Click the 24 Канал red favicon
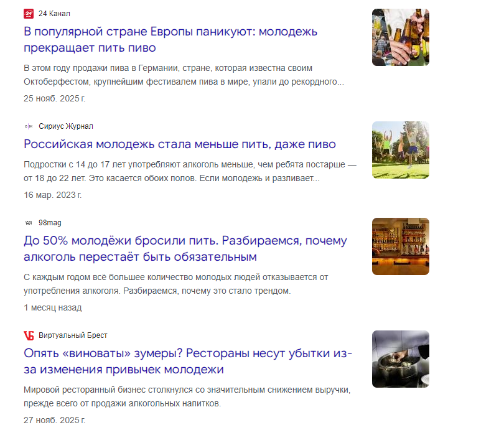This screenshot has width=504, height=430. tap(29, 14)
